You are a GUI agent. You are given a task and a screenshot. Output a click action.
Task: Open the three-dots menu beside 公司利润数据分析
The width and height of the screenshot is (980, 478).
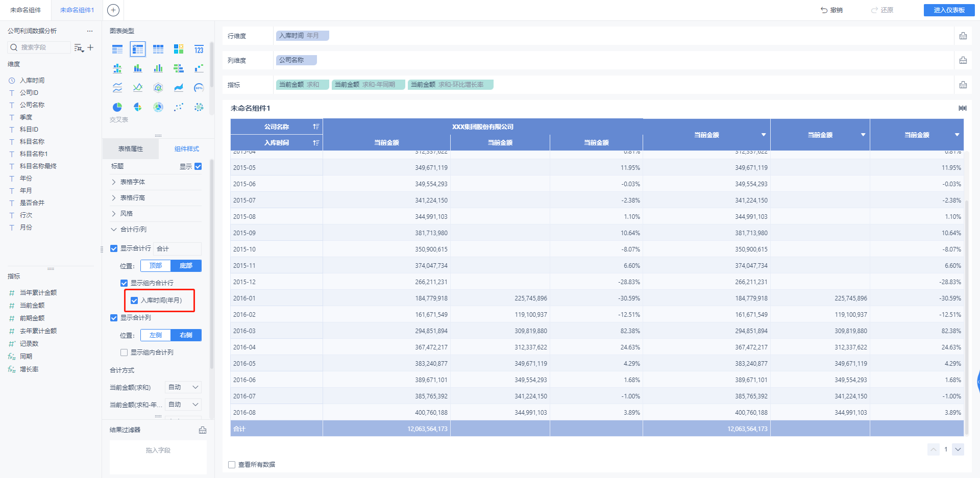[x=90, y=31]
